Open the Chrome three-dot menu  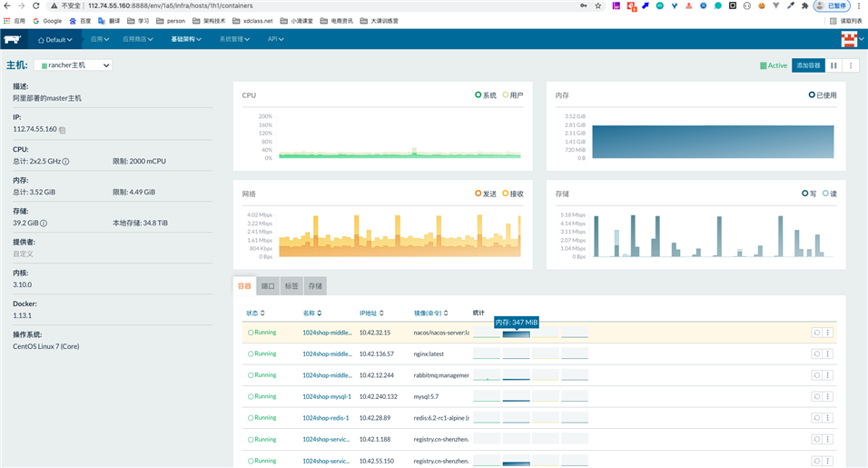[x=857, y=5]
